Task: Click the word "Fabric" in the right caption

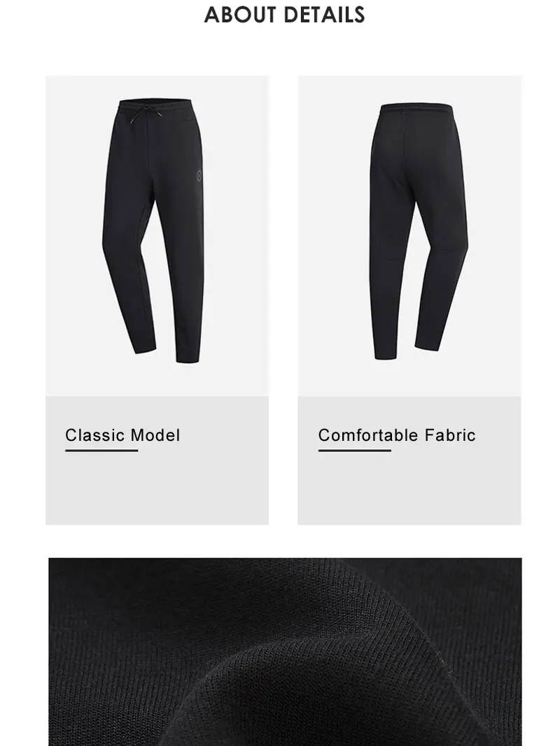Action: click(x=450, y=435)
